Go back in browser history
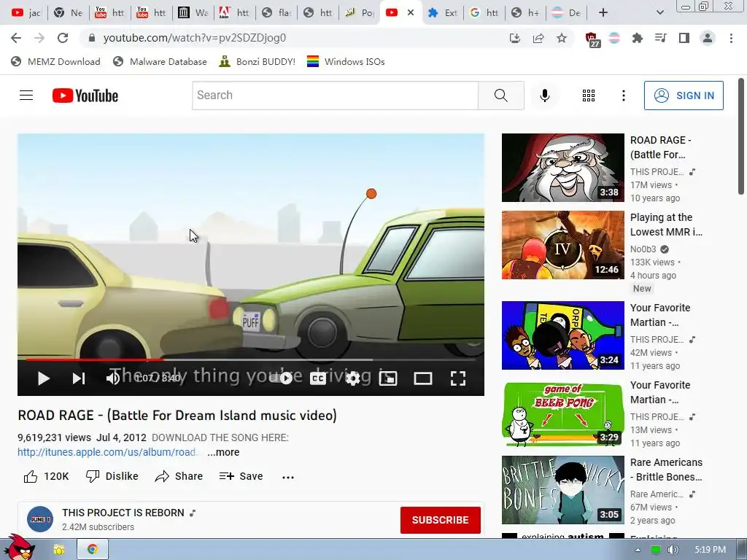Image resolution: width=747 pixels, height=560 pixels. (16, 38)
